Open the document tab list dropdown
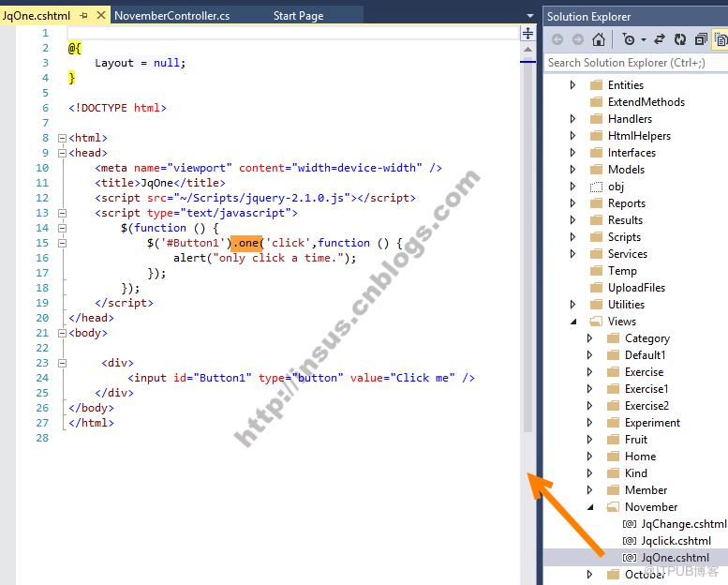This screenshot has height=585, width=728. [x=530, y=16]
